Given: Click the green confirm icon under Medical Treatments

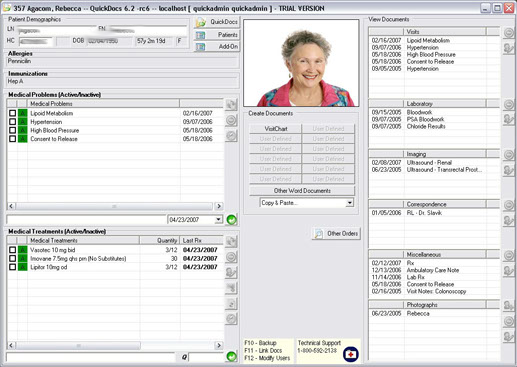Looking at the screenshot, I should point(231,356).
